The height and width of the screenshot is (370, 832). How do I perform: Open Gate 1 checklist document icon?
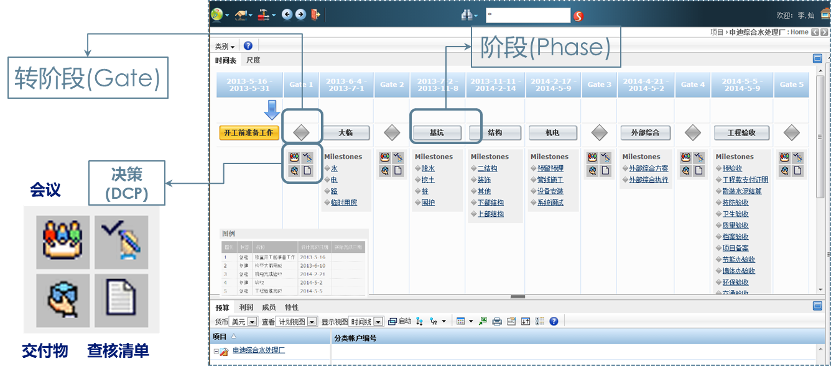point(308,171)
